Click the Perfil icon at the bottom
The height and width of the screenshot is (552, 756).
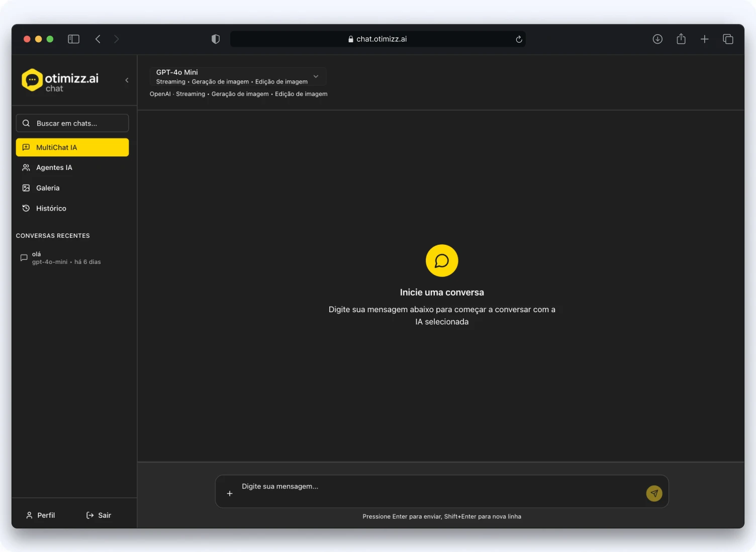click(29, 515)
